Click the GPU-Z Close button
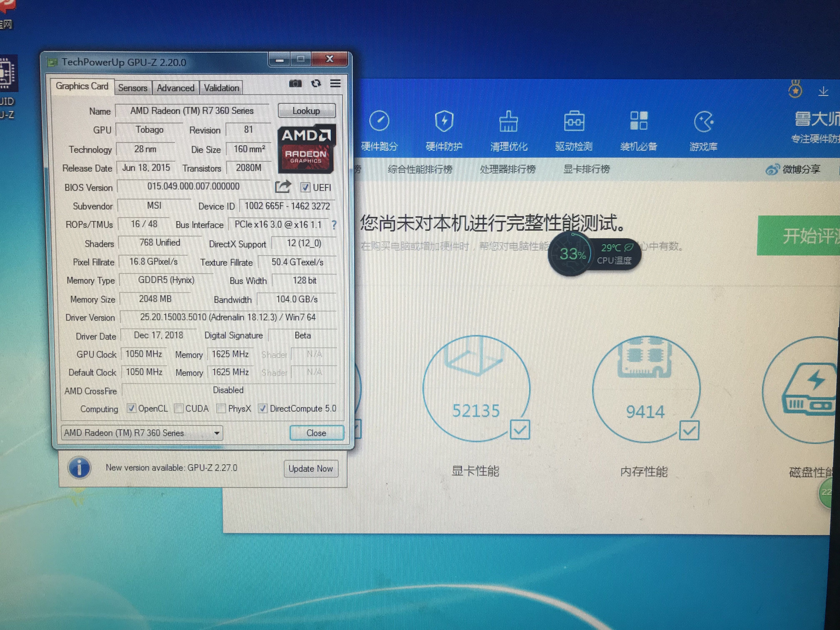Viewport: 840px width, 630px height. point(316,433)
